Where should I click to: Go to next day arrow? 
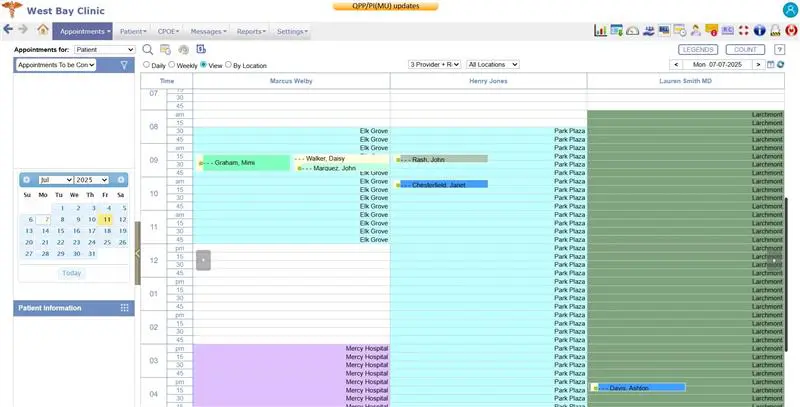[758, 65]
